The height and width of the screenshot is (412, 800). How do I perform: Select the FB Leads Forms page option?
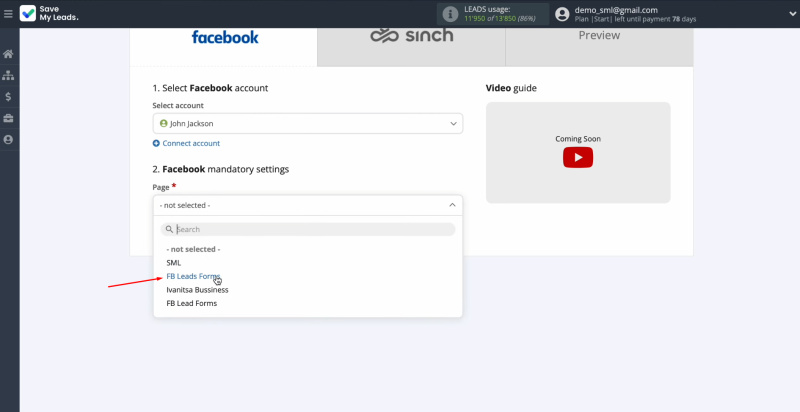point(193,276)
